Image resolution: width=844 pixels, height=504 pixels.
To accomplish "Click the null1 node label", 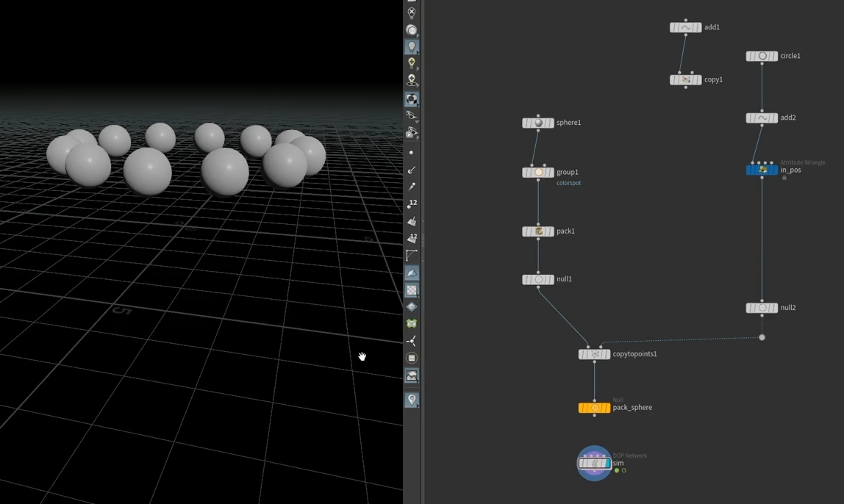I will click(x=564, y=278).
